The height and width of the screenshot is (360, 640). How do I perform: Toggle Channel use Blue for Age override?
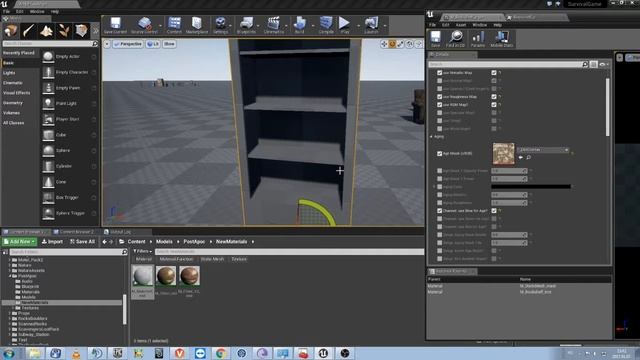coord(440,211)
